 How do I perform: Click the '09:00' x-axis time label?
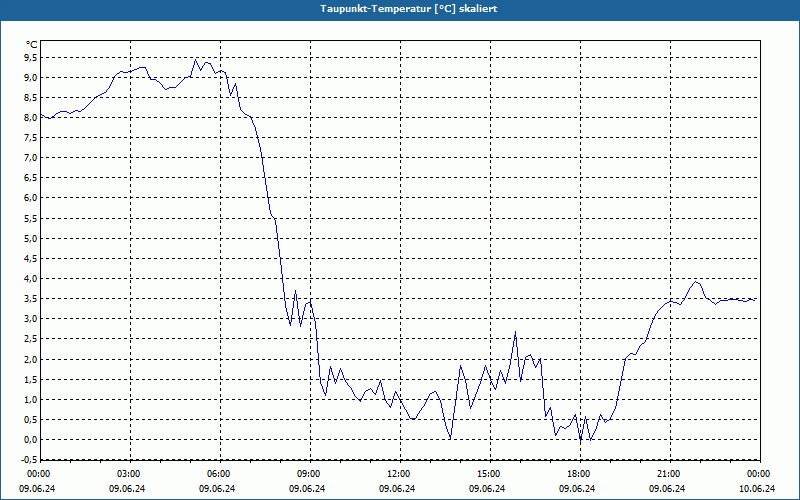click(x=308, y=474)
